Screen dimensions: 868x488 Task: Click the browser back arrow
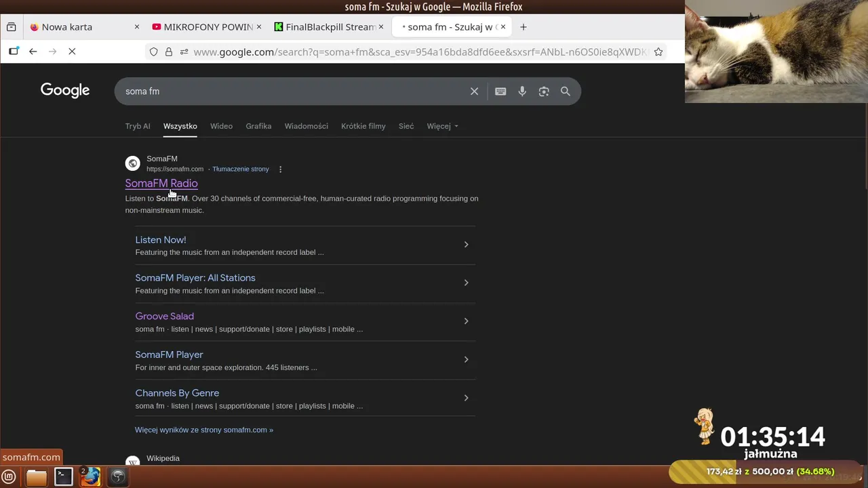click(x=33, y=52)
